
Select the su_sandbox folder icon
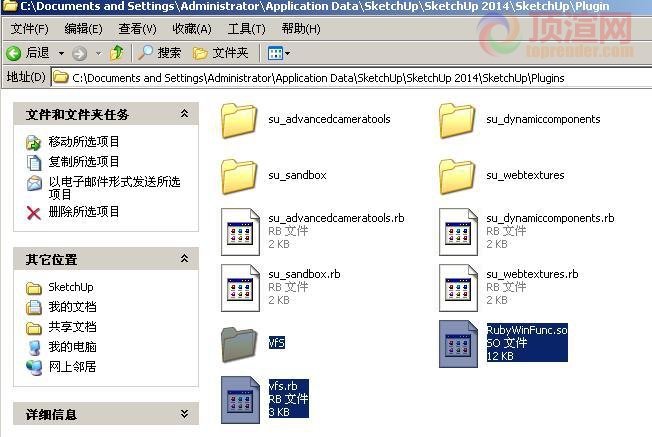[x=239, y=177]
